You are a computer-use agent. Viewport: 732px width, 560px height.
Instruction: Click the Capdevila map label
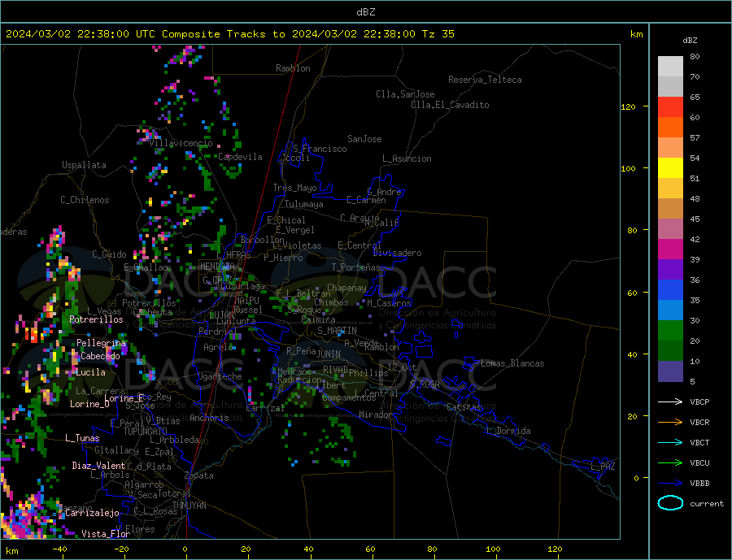[x=241, y=157]
